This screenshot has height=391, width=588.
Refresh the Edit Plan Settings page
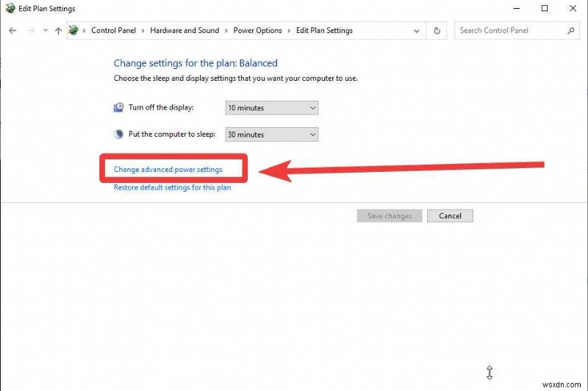click(437, 31)
